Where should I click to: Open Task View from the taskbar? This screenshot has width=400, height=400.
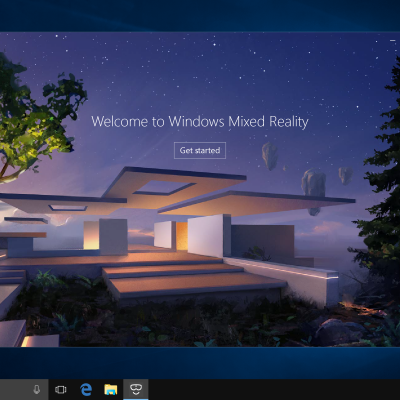click(60, 389)
